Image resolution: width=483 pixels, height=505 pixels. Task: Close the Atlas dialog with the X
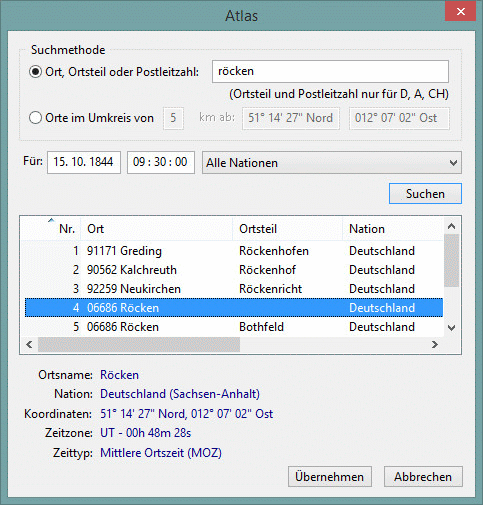point(461,12)
